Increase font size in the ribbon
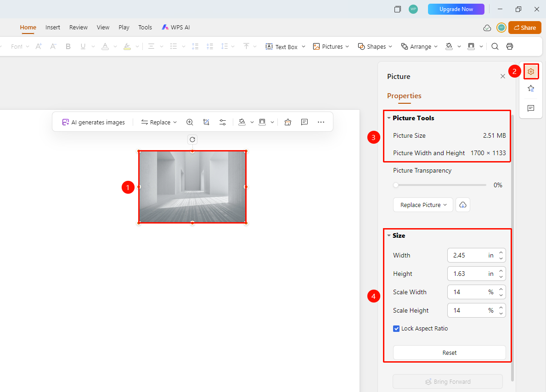This screenshot has height=392, width=546. (x=39, y=47)
